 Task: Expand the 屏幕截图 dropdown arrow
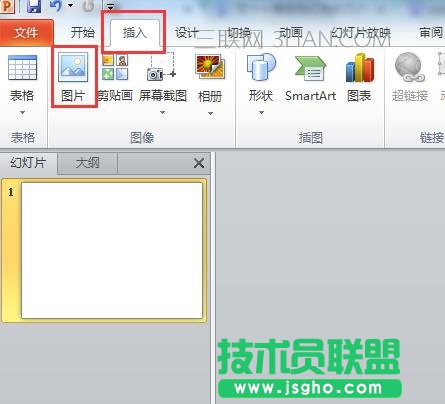tap(162, 113)
